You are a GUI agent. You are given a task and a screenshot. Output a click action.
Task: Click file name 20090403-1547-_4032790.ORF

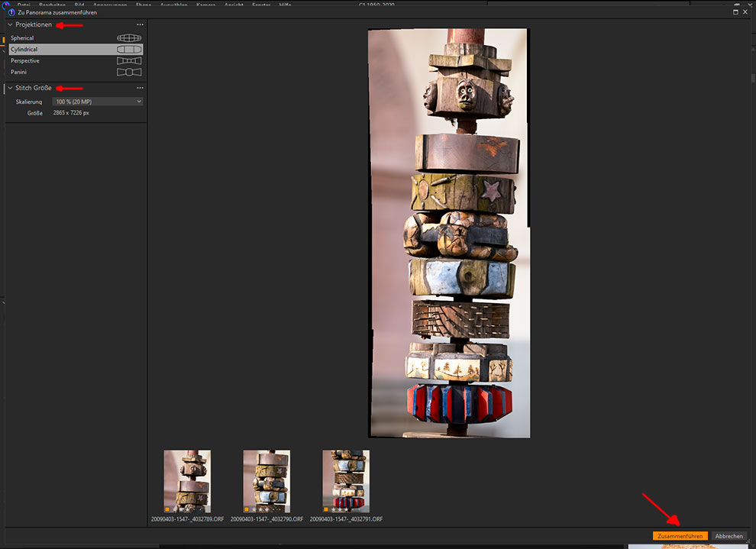coord(267,519)
